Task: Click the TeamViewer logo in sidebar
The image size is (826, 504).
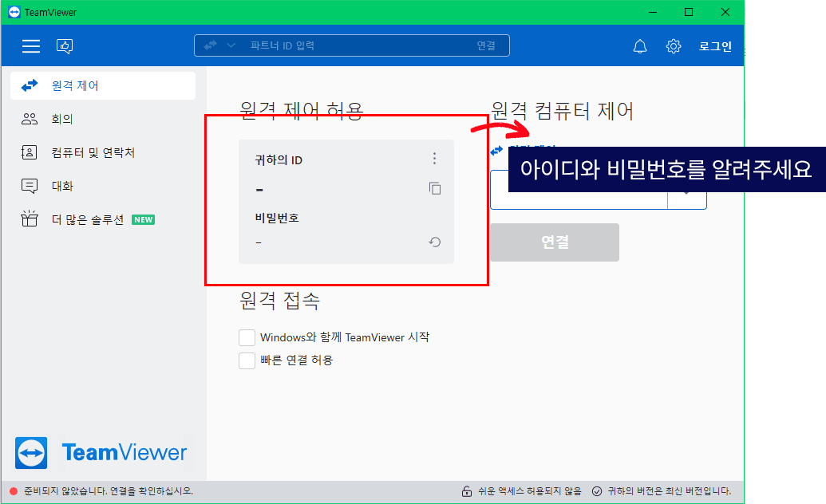Action: 101,452
